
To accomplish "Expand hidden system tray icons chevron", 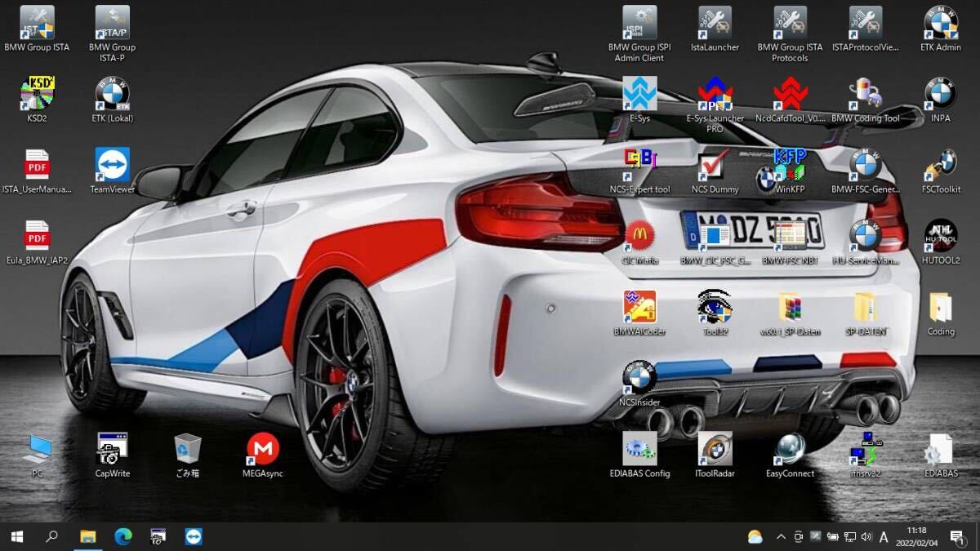I will pos(781,536).
